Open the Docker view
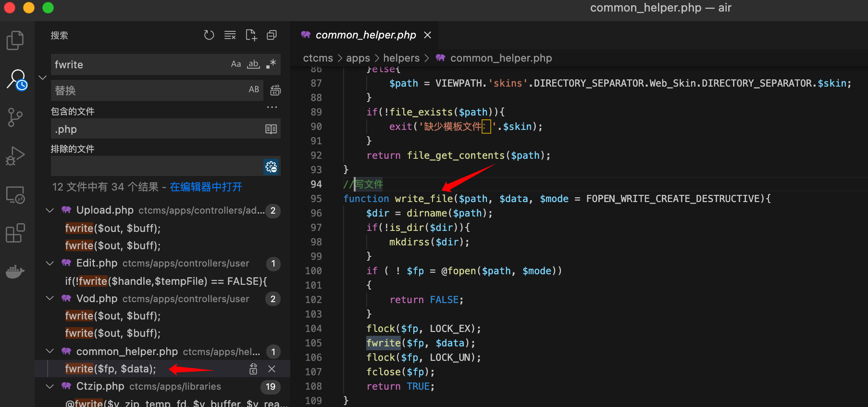868x407 pixels. click(15, 272)
